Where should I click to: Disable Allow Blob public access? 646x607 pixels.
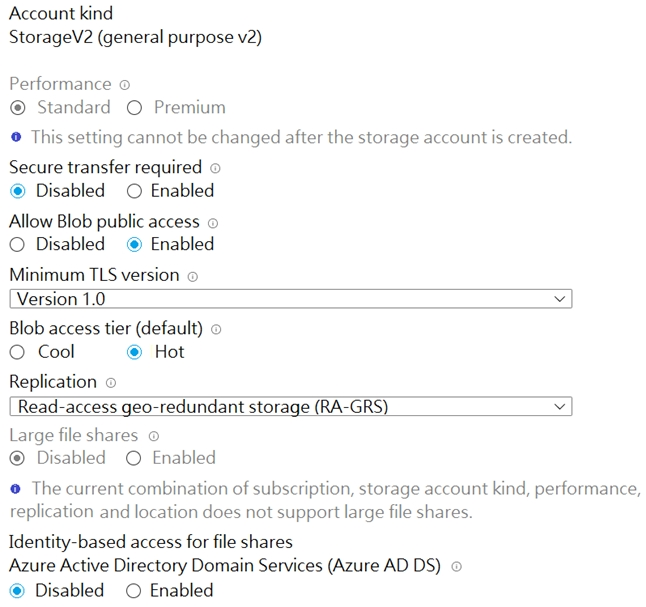17,244
